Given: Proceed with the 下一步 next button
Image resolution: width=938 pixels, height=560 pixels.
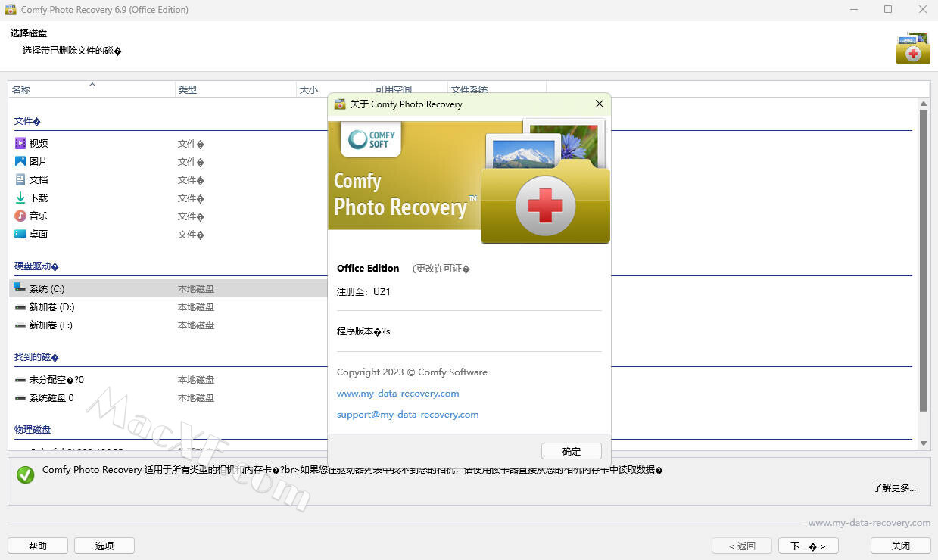Looking at the screenshot, I should point(808,546).
